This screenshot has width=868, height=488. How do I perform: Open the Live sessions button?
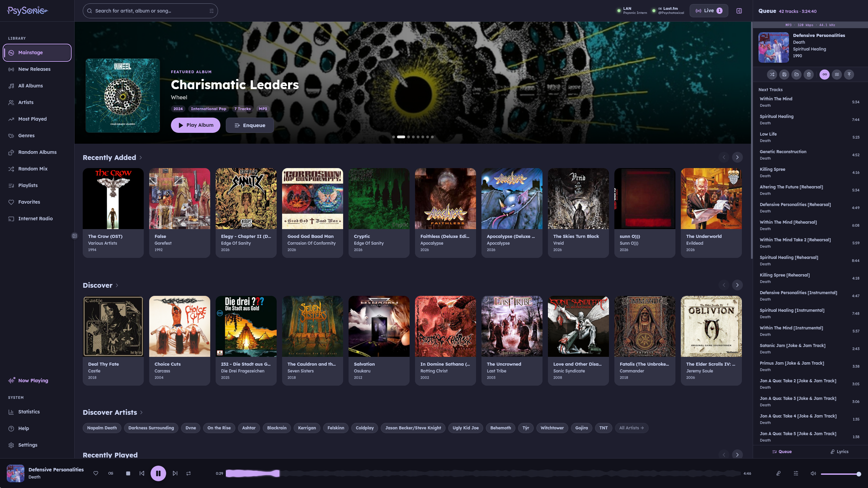tap(709, 11)
